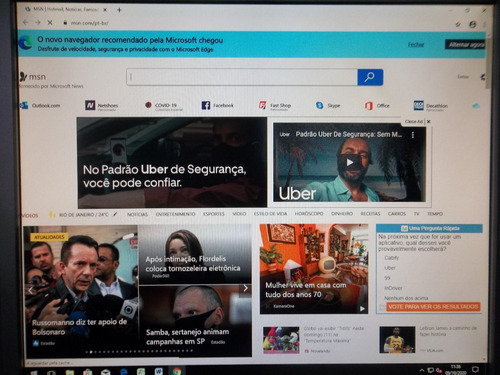Open the TEMPO menu tab
500x375 pixels.
tap(435, 214)
